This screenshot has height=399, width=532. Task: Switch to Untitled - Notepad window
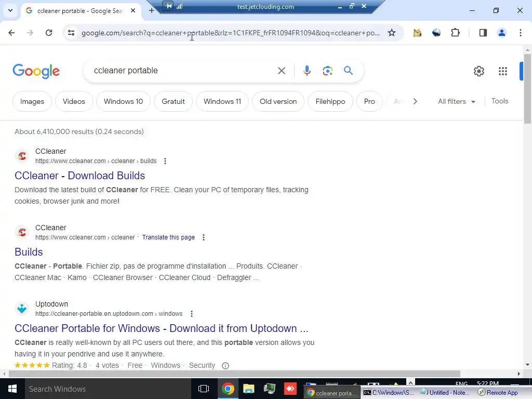point(445,393)
